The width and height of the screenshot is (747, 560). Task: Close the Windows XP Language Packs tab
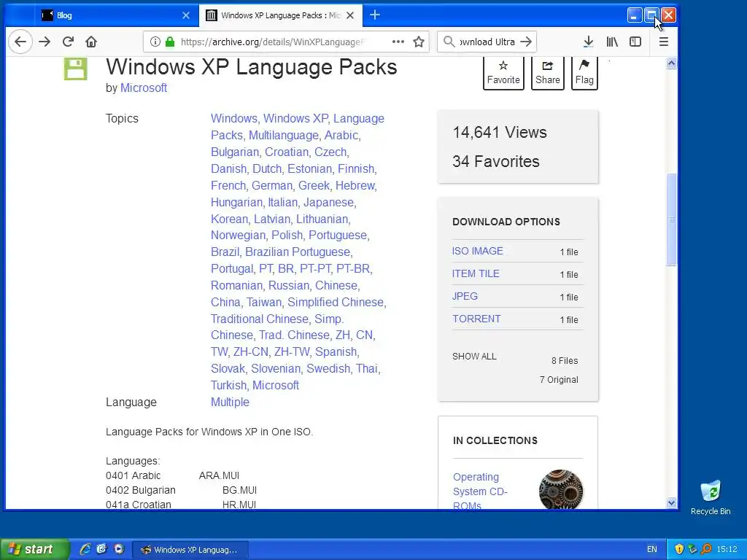350,15
